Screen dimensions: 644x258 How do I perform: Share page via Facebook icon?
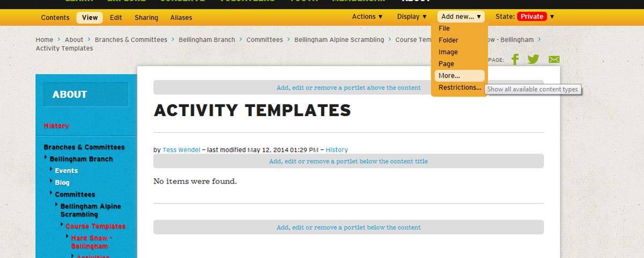click(x=515, y=59)
